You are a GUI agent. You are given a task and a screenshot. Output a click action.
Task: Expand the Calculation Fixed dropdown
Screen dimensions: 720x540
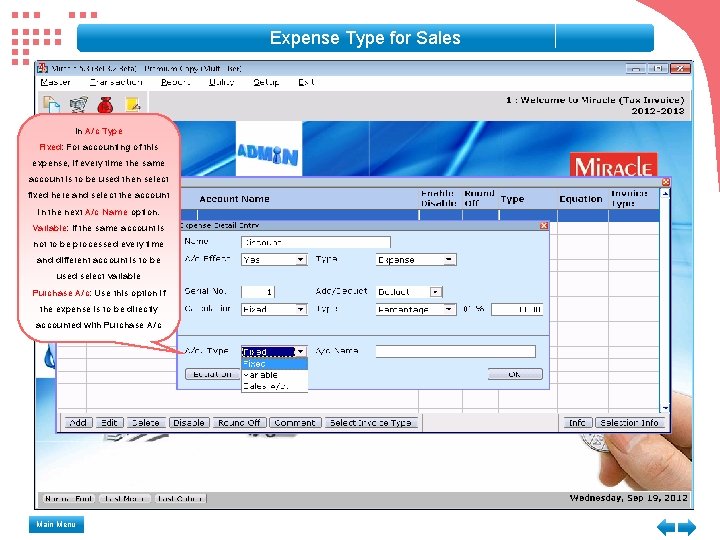point(300,309)
